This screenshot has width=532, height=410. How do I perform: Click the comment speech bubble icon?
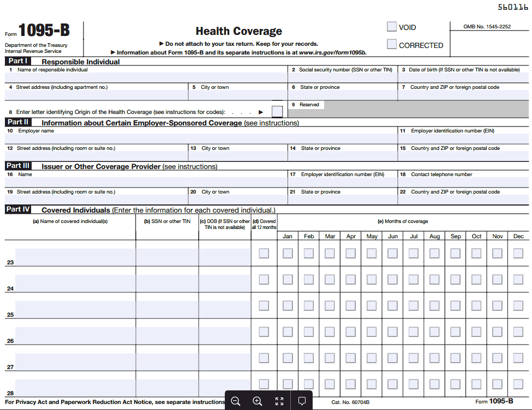point(302,401)
